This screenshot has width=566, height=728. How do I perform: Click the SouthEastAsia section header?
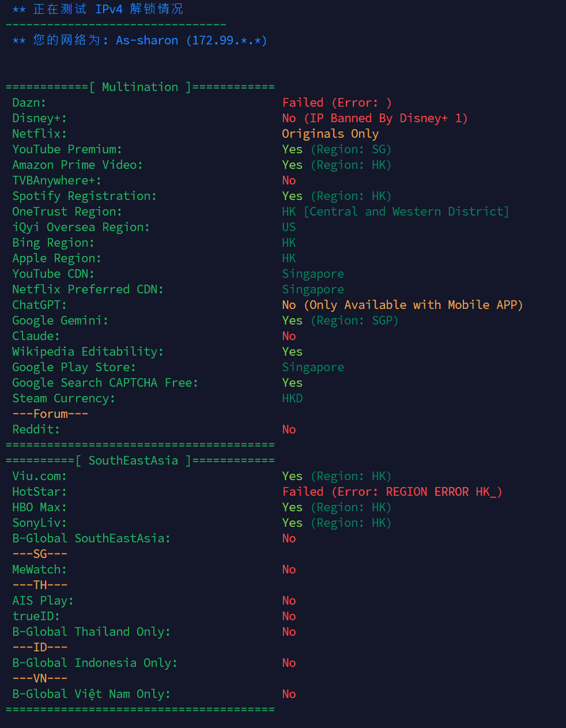pyautogui.click(x=140, y=461)
